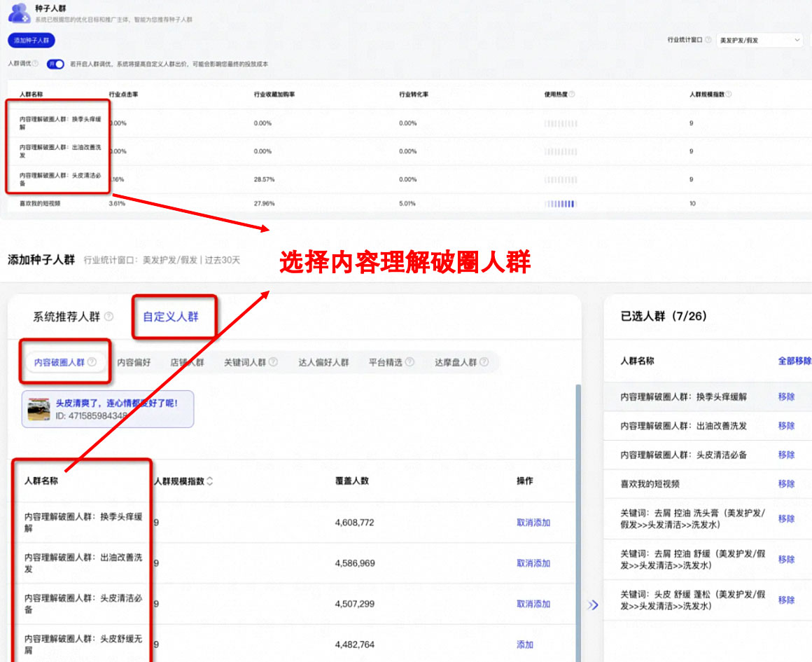812x662 pixels.
Task: Open the help icon on 关键词人群 tab
Action: tap(273, 362)
